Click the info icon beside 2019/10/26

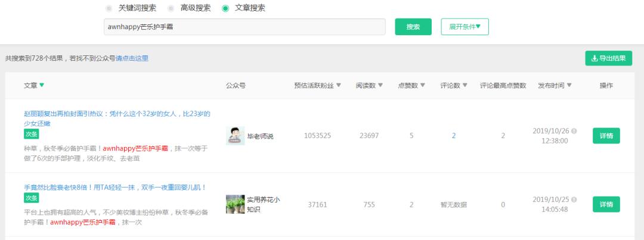pyautogui.click(x=574, y=131)
